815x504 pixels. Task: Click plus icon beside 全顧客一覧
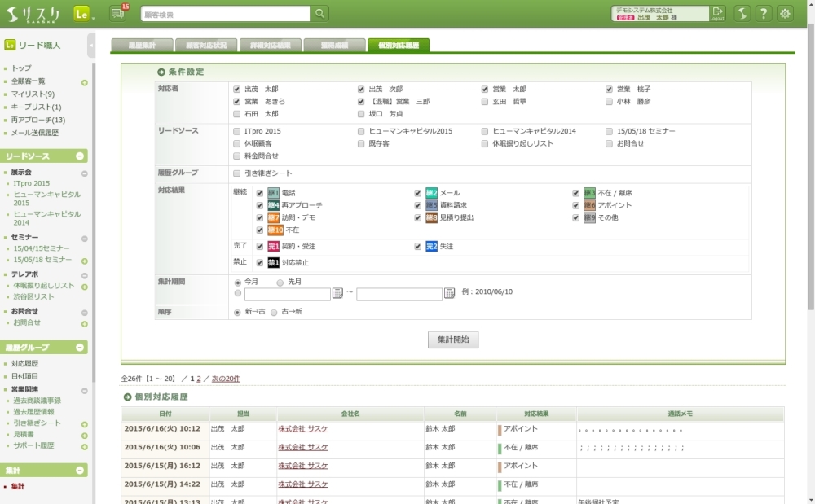(85, 82)
